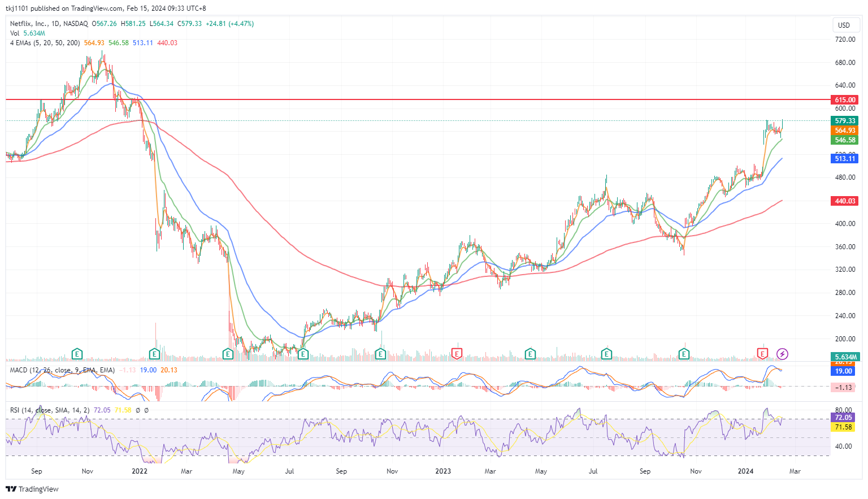Click the MACD axis label 19.00
868x499 pixels.
coord(844,371)
